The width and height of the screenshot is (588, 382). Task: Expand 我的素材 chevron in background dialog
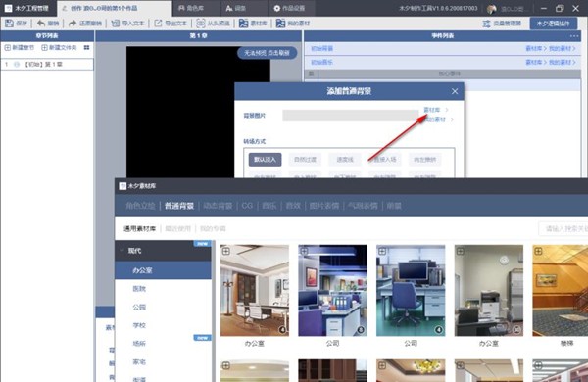[x=452, y=119]
